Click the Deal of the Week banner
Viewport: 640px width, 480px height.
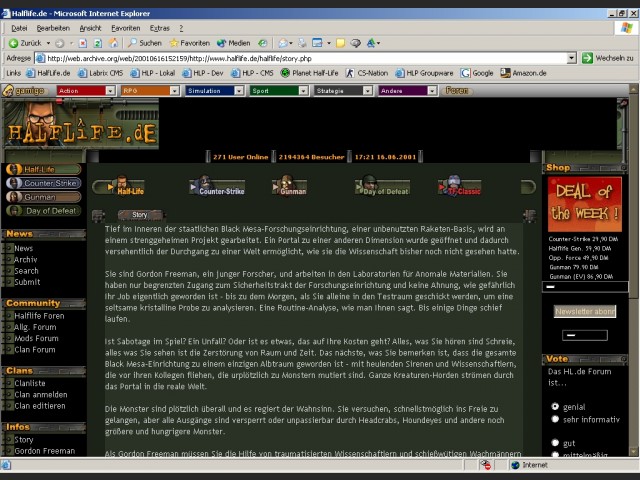point(584,204)
